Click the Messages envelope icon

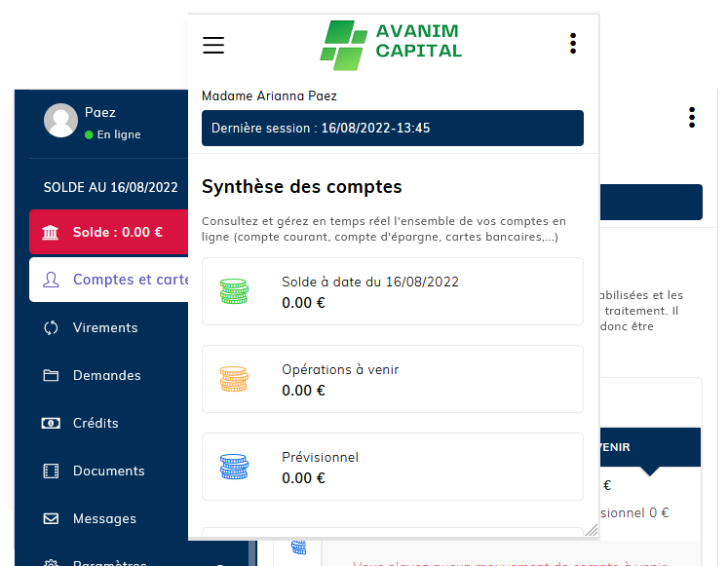[51, 518]
